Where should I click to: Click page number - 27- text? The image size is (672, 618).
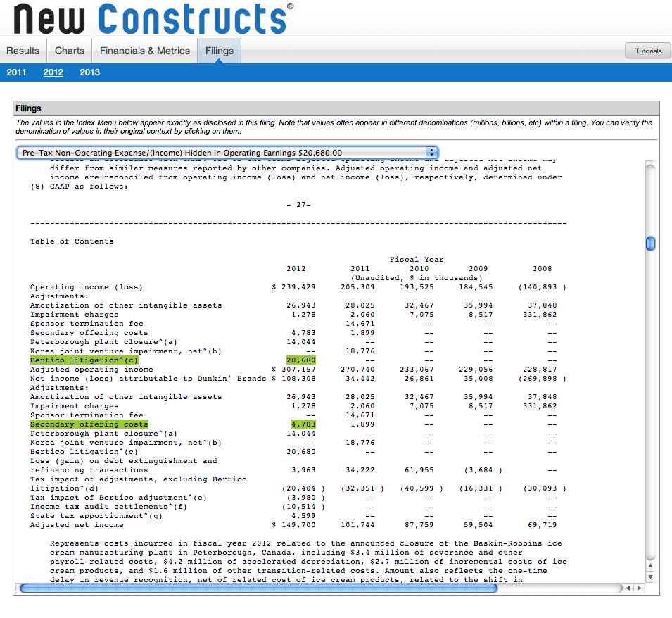click(x=299, y=205)
